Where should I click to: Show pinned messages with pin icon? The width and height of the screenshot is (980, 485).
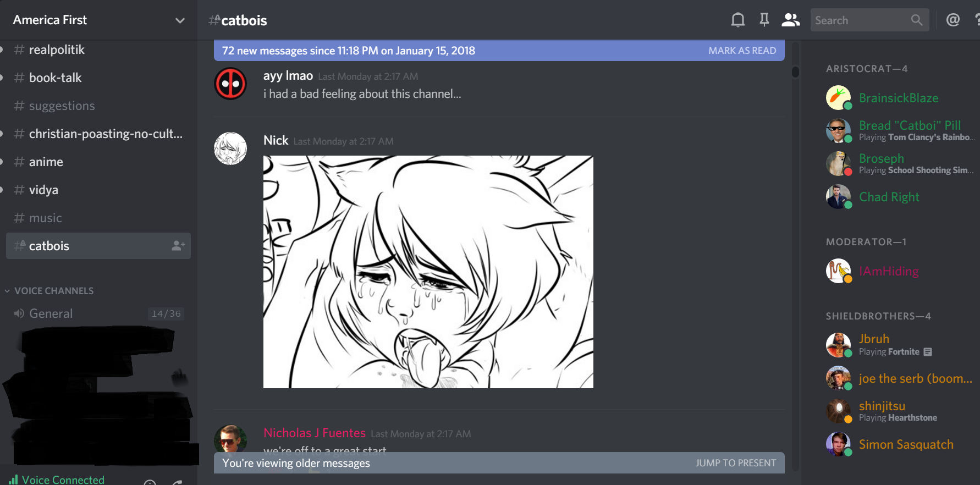click(764, 20)
